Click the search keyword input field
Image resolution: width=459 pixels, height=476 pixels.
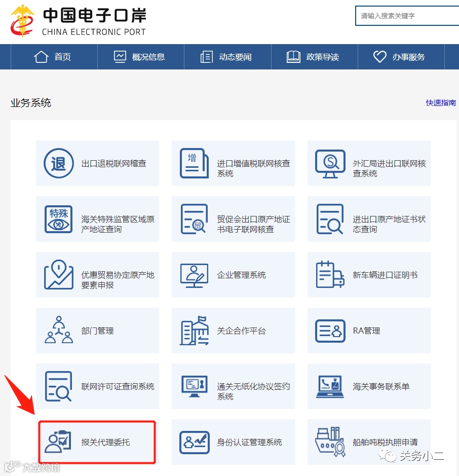point(407,16)
